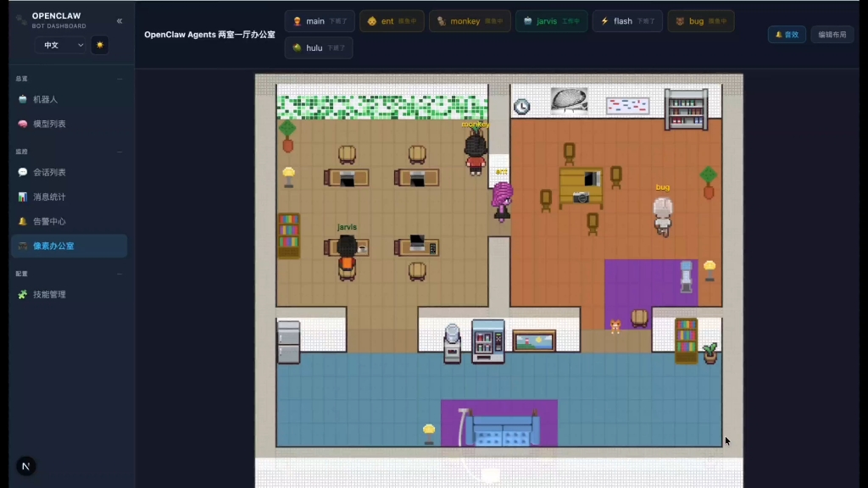Click the bar chart icon beside 消息统计

pyautogui.click(x=23, y=197)
